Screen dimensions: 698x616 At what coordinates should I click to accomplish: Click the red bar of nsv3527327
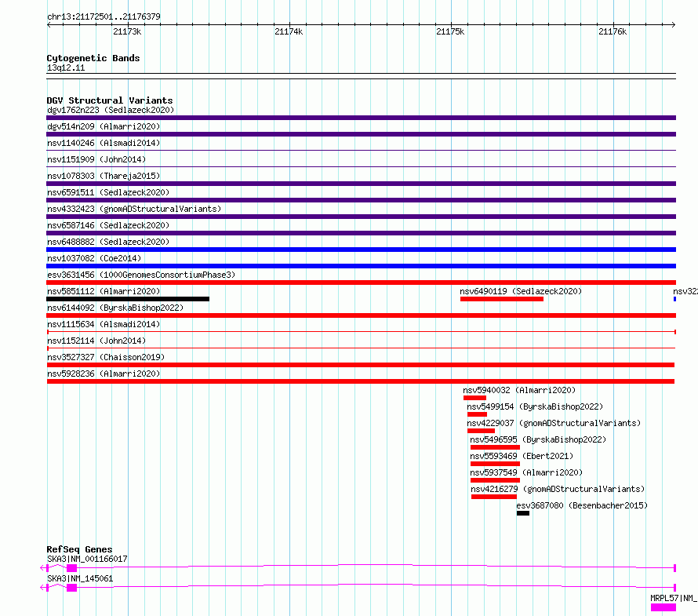[x=361, y=365]
